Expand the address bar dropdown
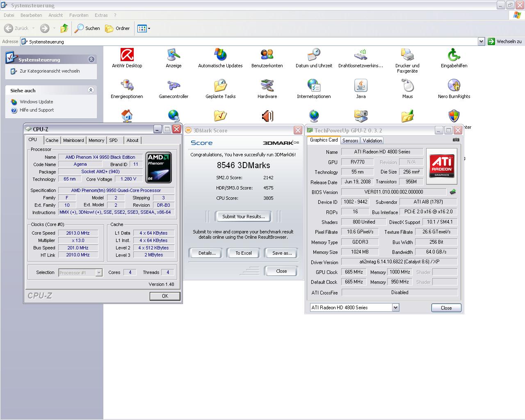Screen dimensions: 525x420 click(481, 41)
